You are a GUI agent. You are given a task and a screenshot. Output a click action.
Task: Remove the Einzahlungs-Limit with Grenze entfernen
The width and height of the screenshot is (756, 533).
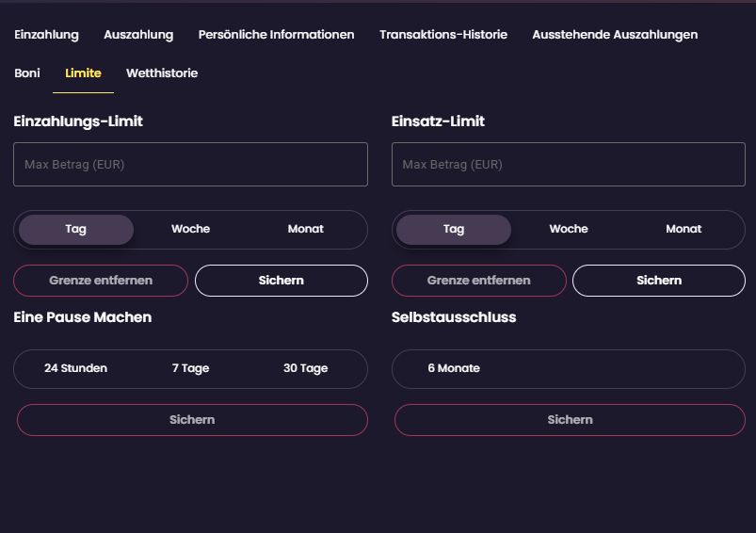click(x=101, y=281)
